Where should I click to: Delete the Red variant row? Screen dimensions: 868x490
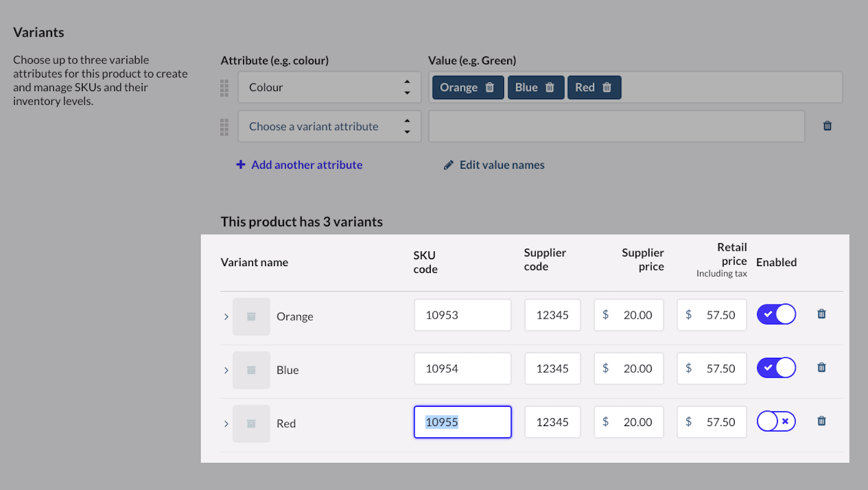[x=821, y=421]
